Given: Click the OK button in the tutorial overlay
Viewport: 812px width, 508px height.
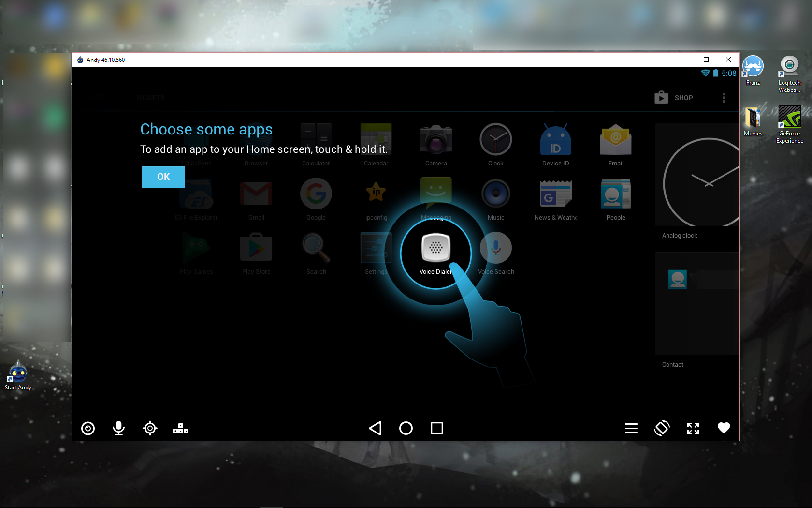Looking at the screenshot, I should [163, 177].
